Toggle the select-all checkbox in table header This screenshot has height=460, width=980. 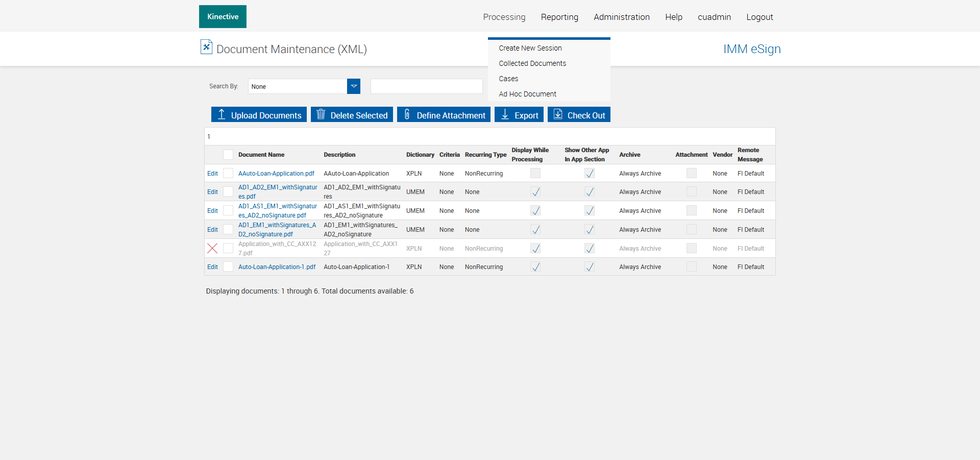coord(228,155)
